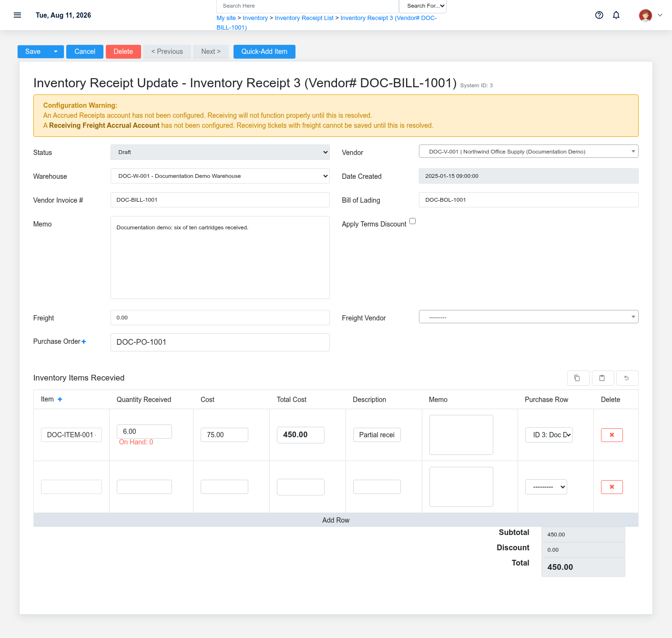Screen dimensions: 672x638
Task: Click the red Delete button
Action: tap(123, 51)
